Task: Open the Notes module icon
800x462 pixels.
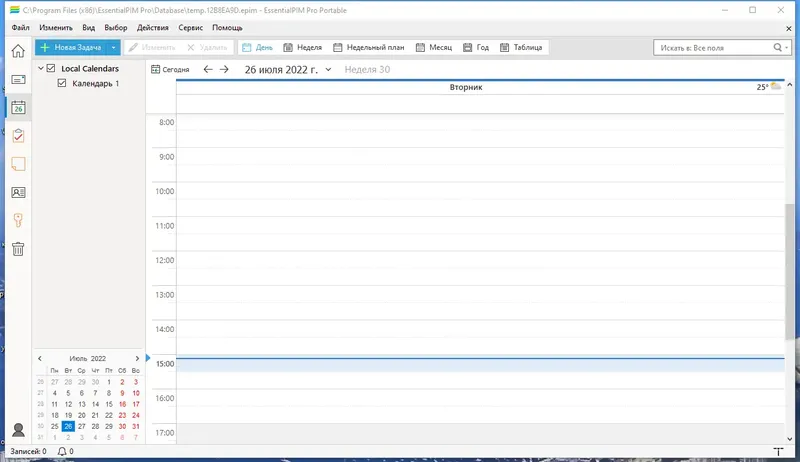Action: [18, 164]
